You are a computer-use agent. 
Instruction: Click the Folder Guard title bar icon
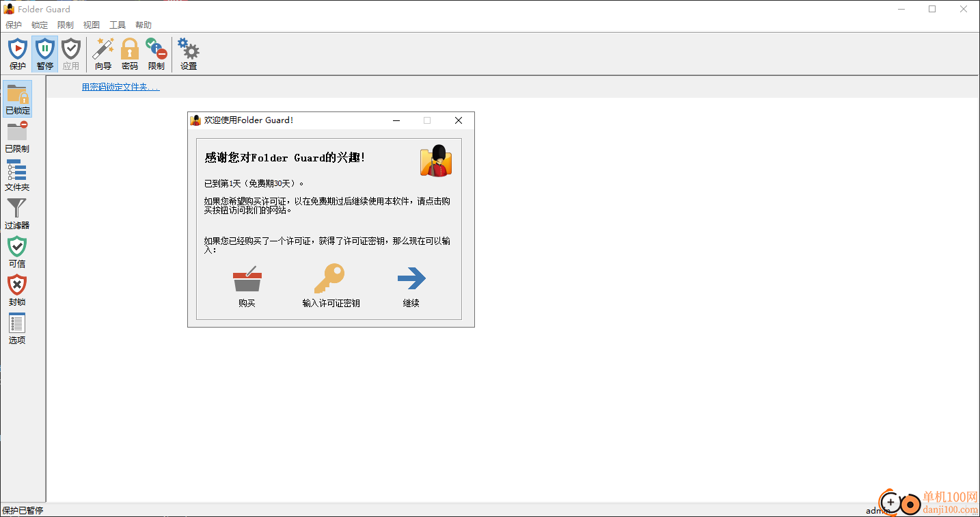10,9
